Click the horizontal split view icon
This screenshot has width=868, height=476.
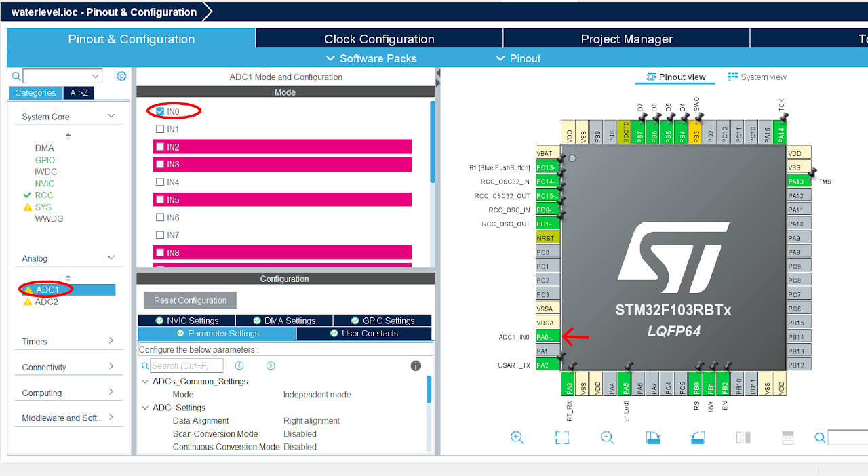tap(788, 437)
